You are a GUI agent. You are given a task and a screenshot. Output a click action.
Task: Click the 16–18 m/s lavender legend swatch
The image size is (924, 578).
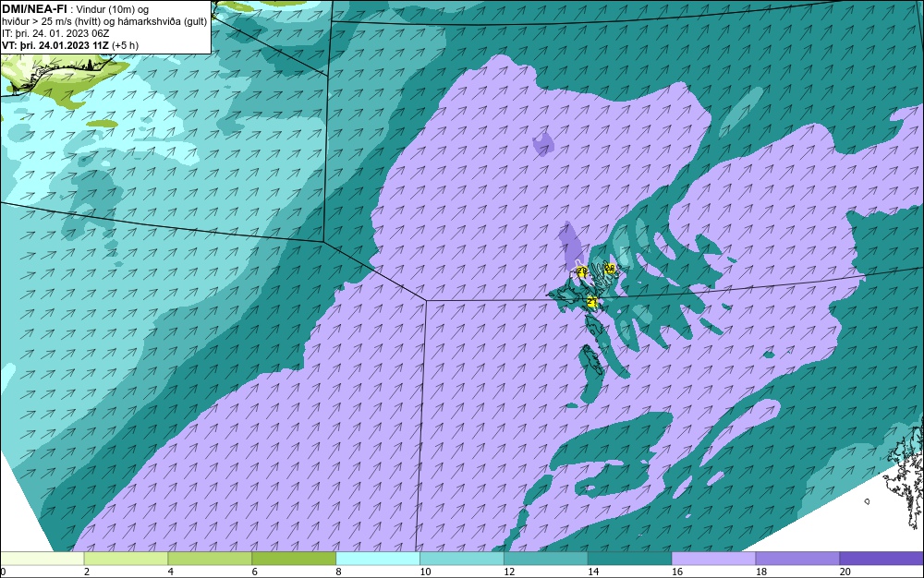tap(713, 558)
